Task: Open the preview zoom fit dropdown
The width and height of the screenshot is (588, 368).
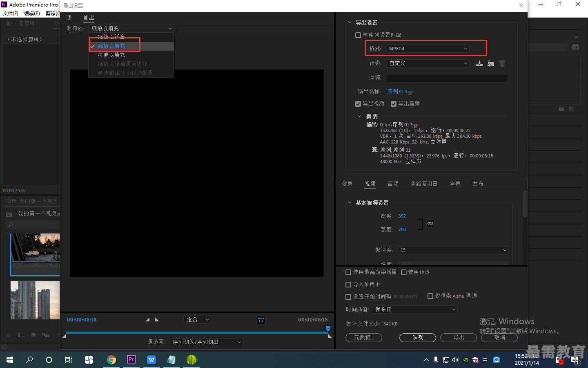Action: pos(197,320)
